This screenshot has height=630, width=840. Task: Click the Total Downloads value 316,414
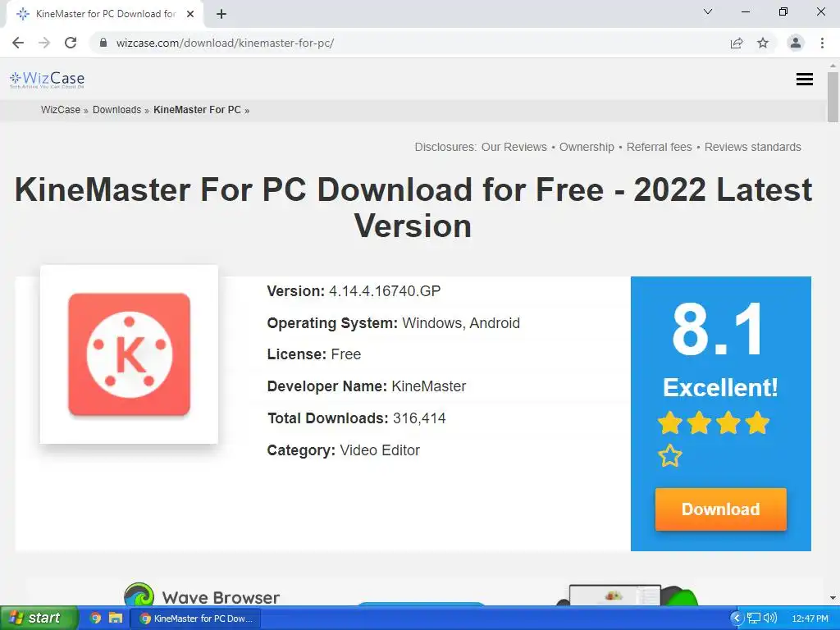point(419,418)
